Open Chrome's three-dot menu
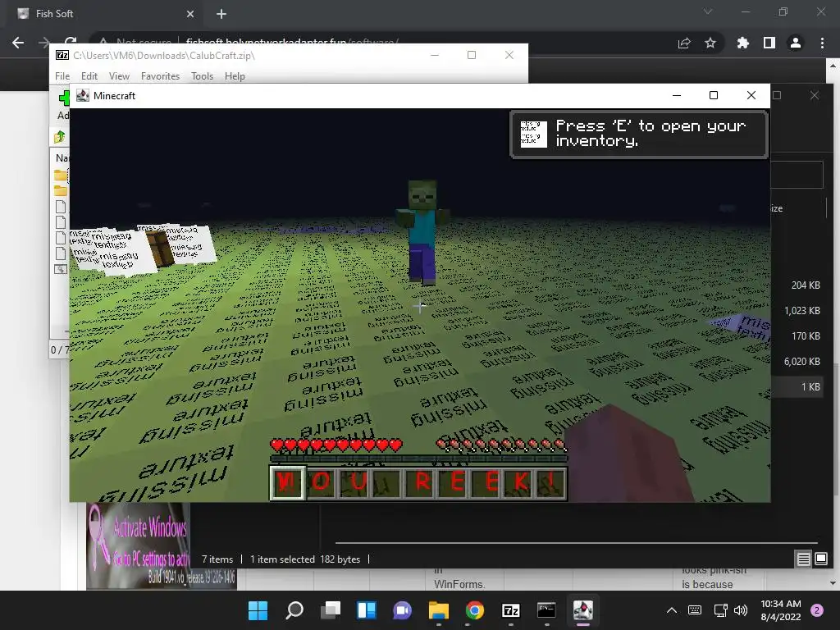840x630 pixels. (x=822, y=43)
